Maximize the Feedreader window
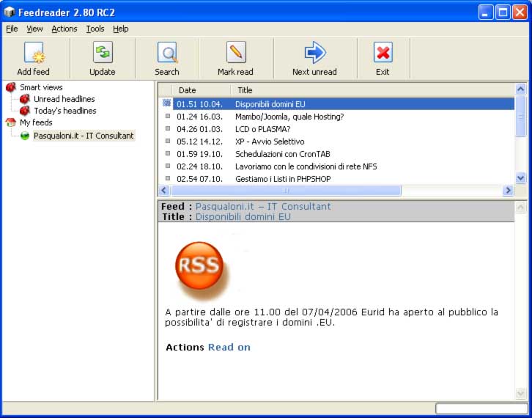Viewport: 532px width, 418px height. tap(503, 12)
